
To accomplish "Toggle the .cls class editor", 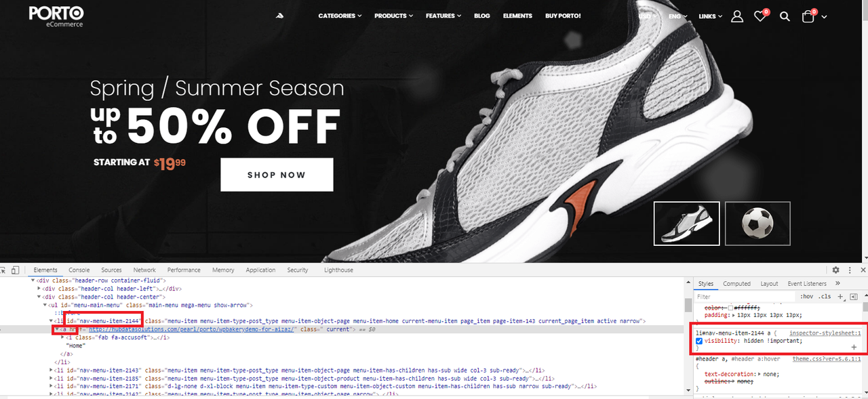I will pos(825,297).
